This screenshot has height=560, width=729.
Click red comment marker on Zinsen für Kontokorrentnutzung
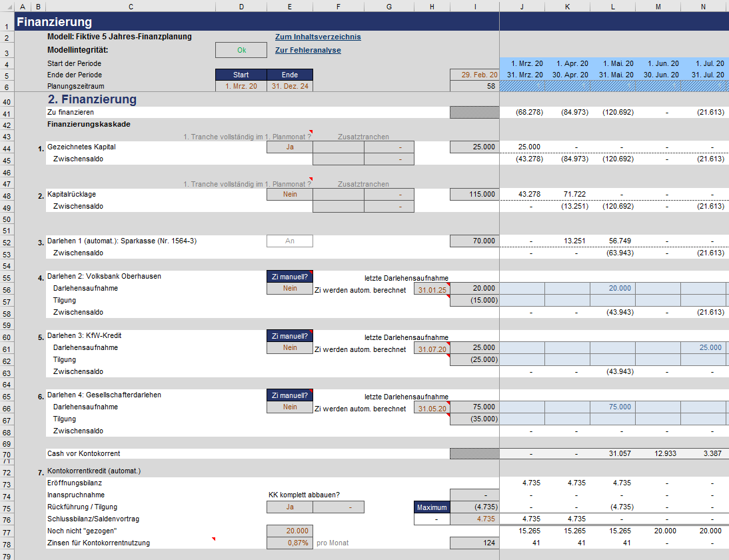tap(214, 539)
